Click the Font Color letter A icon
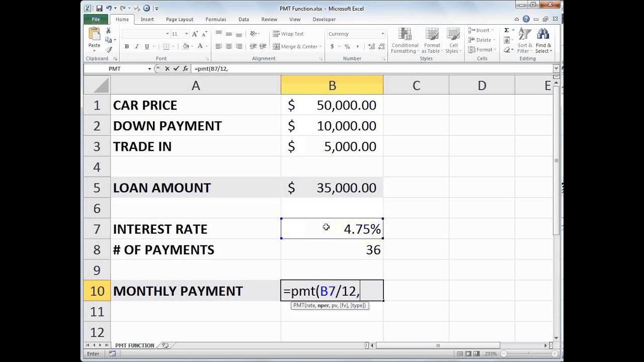This screenshot has height=362, width=644. pos(200,46)
